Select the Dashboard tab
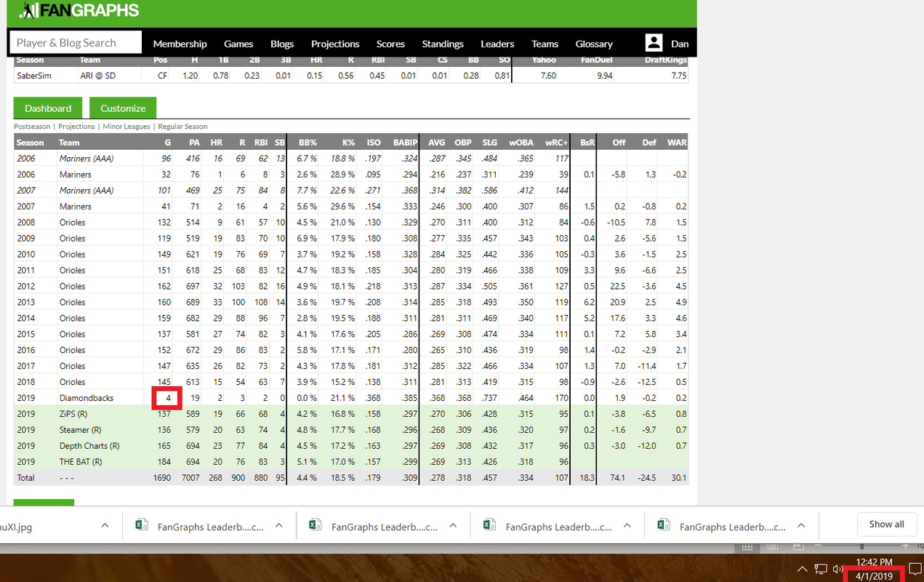 [48, 108]
